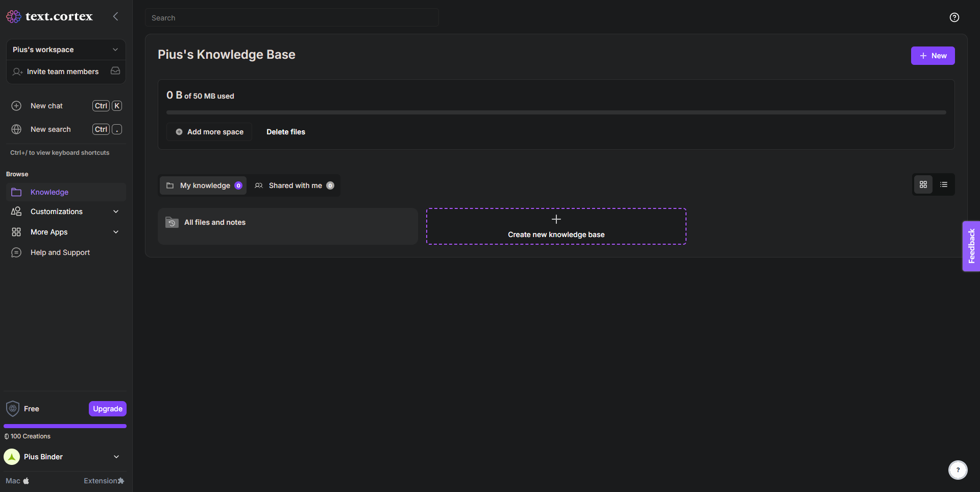The height and width of the screenshot is (492, 980).
Task: Click the inbox icon beside Invite team members
Action: tap(115, 71)
